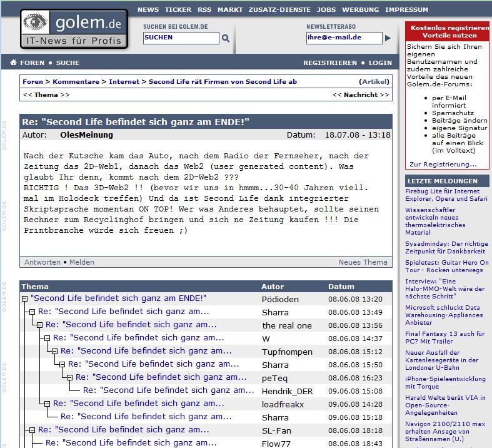
Task: Open Sharra's 09.06.08 15:18 reply
Action: click(x=146, y=417)
